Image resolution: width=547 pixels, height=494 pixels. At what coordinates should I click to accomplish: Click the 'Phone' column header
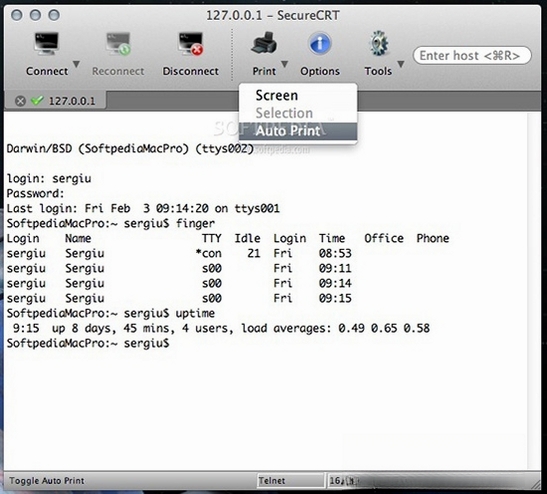pyautogui.click(x=433, y=238)
